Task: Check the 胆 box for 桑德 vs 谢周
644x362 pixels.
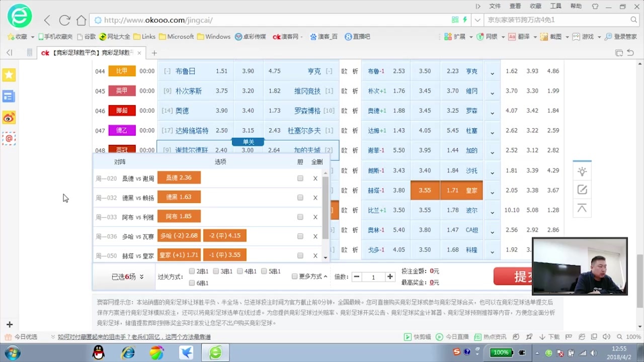Action: click(300, 178)
